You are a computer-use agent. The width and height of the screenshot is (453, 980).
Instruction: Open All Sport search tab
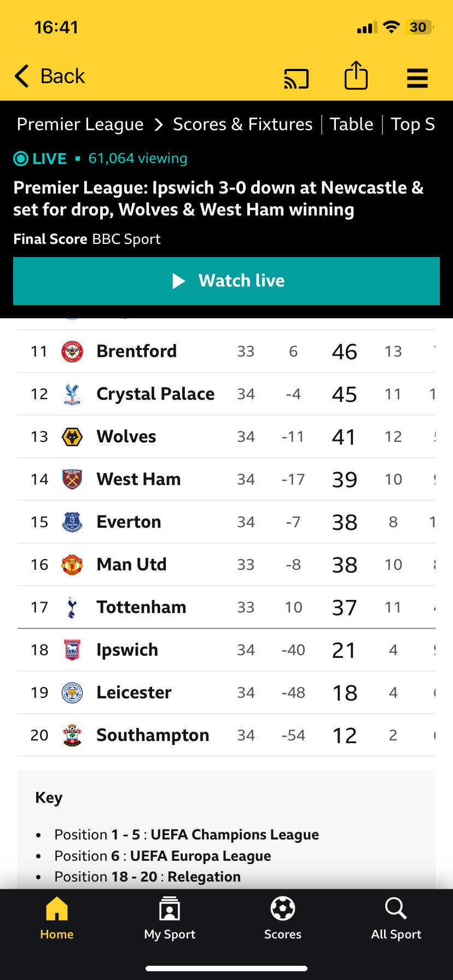pyautogui.click(x=396, y=919)
